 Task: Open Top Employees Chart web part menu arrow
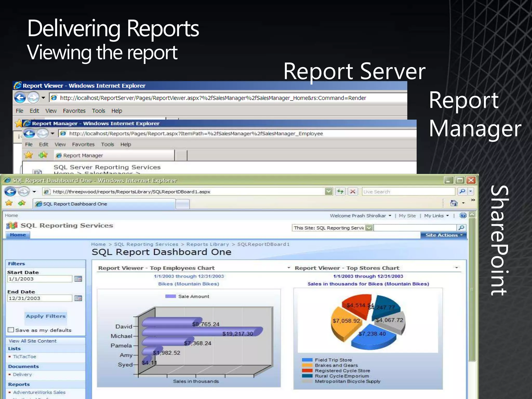289,268
